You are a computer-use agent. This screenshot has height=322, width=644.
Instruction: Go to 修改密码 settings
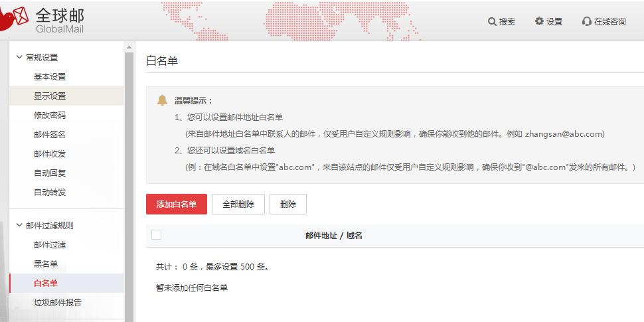pyautogui.click(x=50, y=116)
